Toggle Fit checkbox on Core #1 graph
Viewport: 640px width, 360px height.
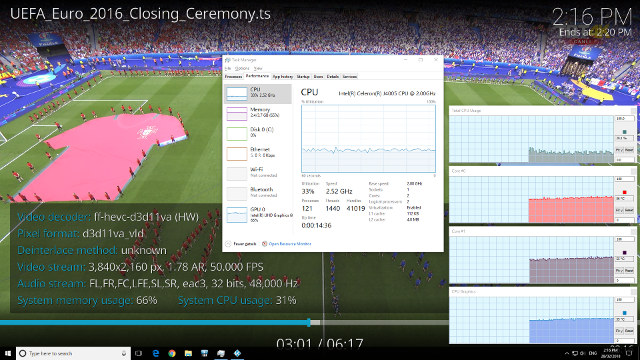(619, 271)
